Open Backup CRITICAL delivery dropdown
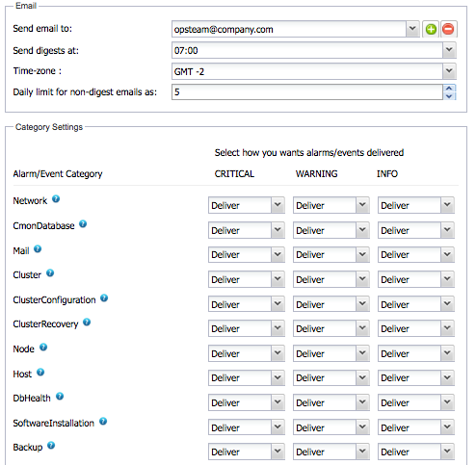 [247, 452]
